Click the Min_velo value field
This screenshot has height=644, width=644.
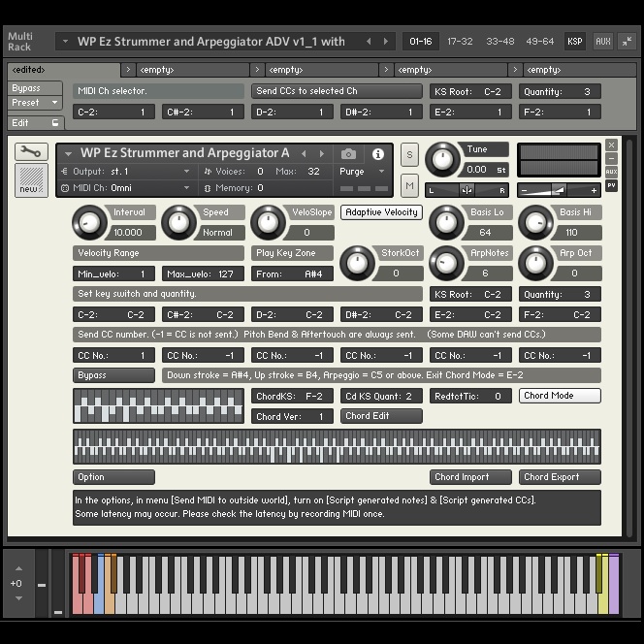click(x=113, y=274)
